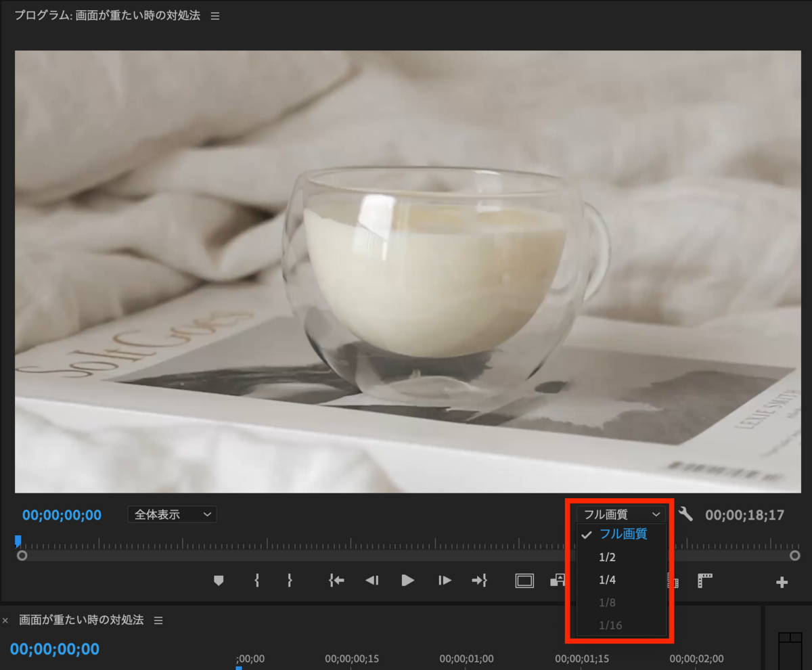Click the Add Marker button
Image resolution: width=812 pixels, height=670 pixels.
point(218,581)
